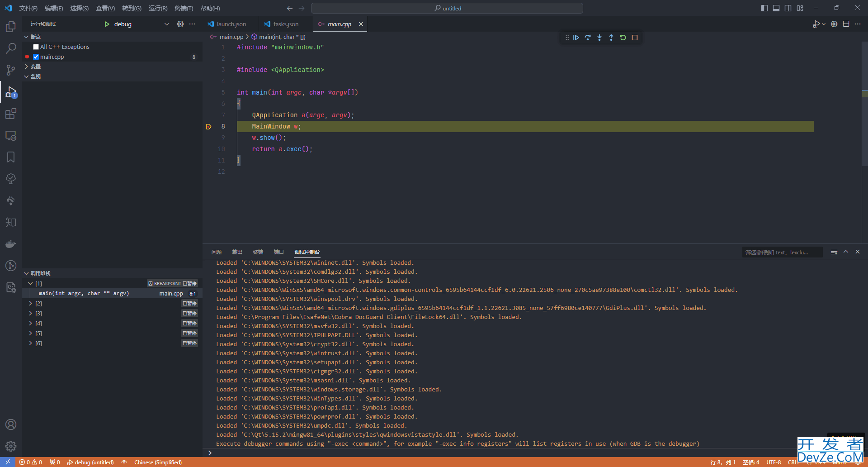The width and height of the screenshot is (868, 467).
Task: Collapse the 监视 watch section
Action: 112,76
